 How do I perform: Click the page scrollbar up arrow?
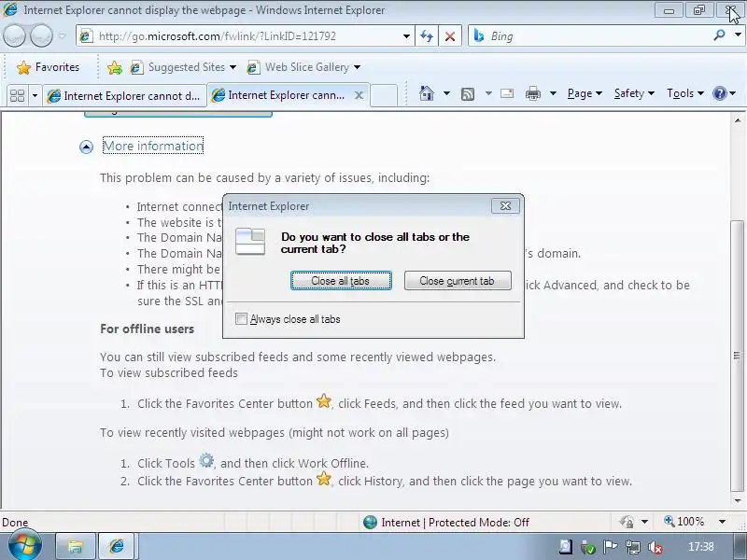(x=738, y=120)
